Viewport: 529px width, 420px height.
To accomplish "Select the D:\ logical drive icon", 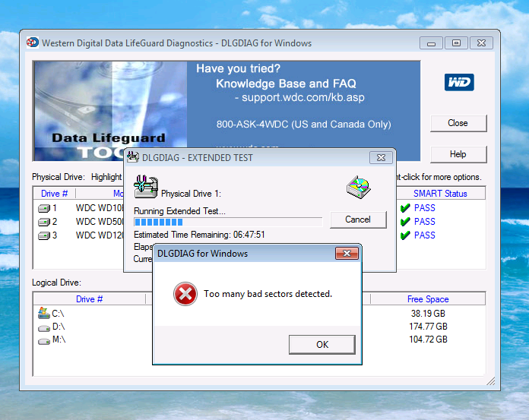I will [x=43, y=327].
